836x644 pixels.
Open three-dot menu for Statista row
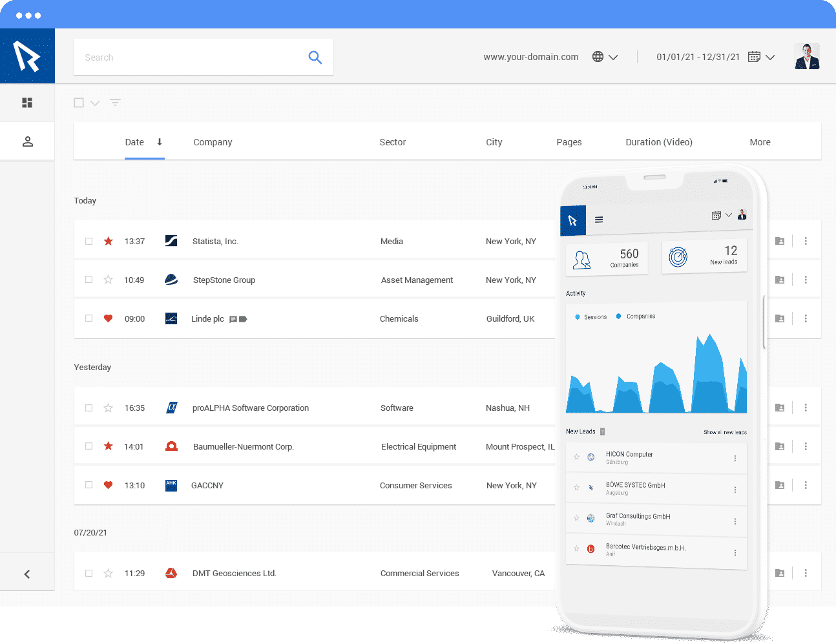click(x=806, y=241)
